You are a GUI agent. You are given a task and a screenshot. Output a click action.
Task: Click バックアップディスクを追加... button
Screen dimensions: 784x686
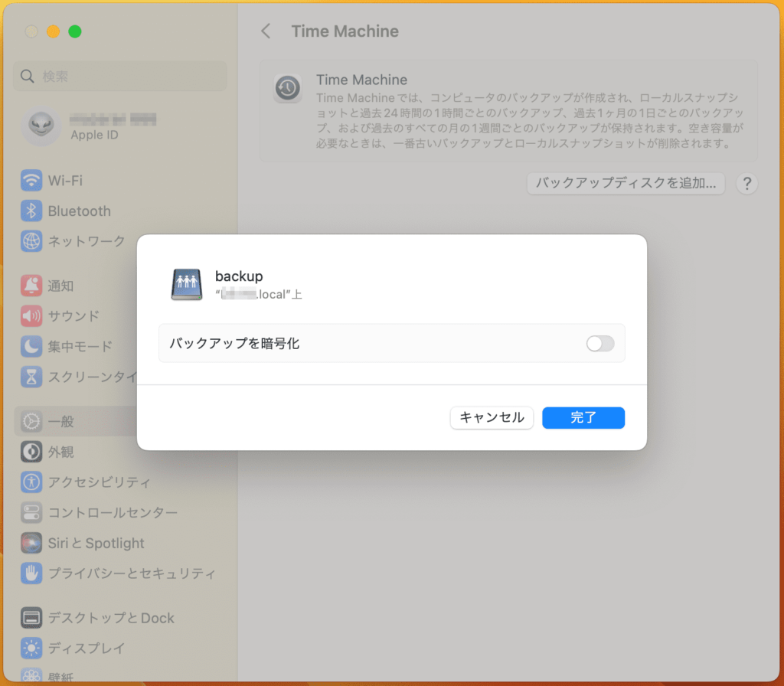coord(626,184)
